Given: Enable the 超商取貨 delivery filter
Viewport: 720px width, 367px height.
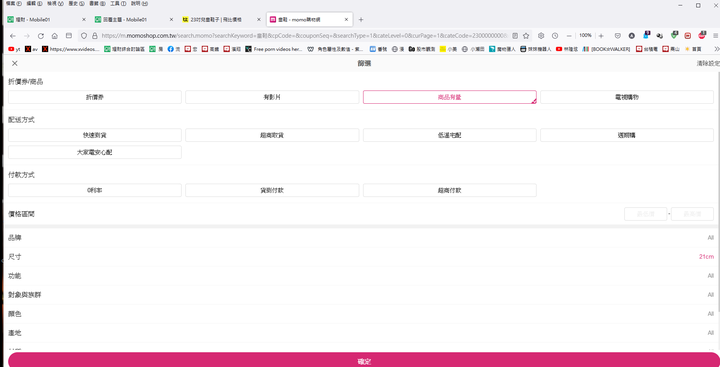Looking at the screenshot, I should pos(272,135).
